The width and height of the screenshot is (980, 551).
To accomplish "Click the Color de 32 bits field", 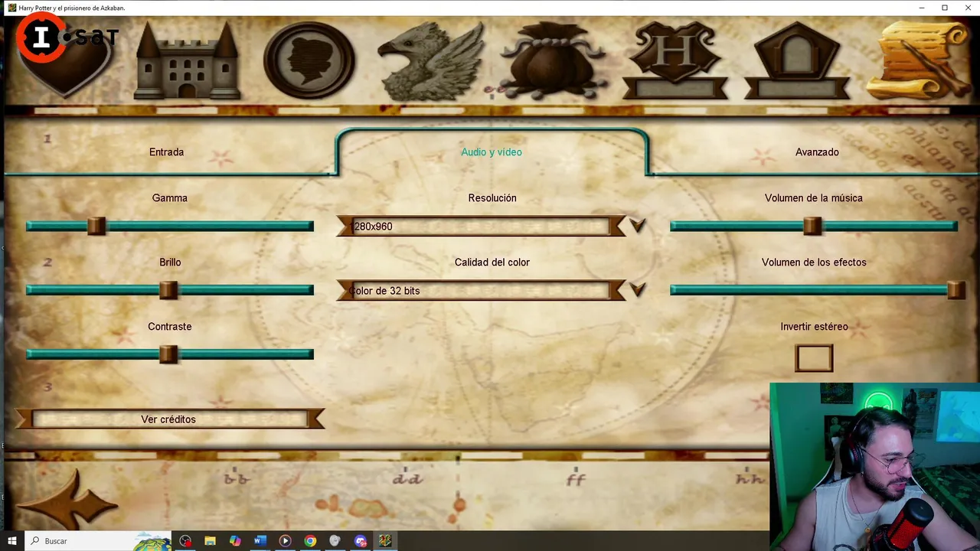I will point(481,290).
